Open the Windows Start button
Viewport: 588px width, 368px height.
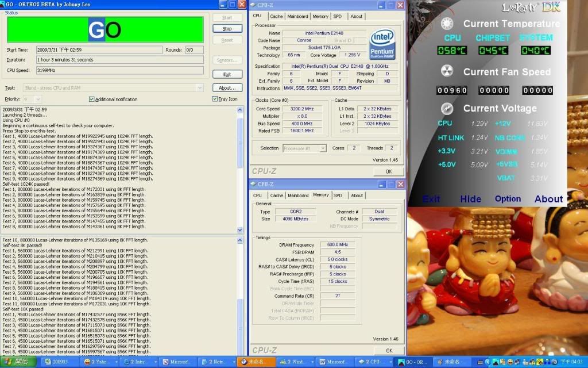point(18,362)
